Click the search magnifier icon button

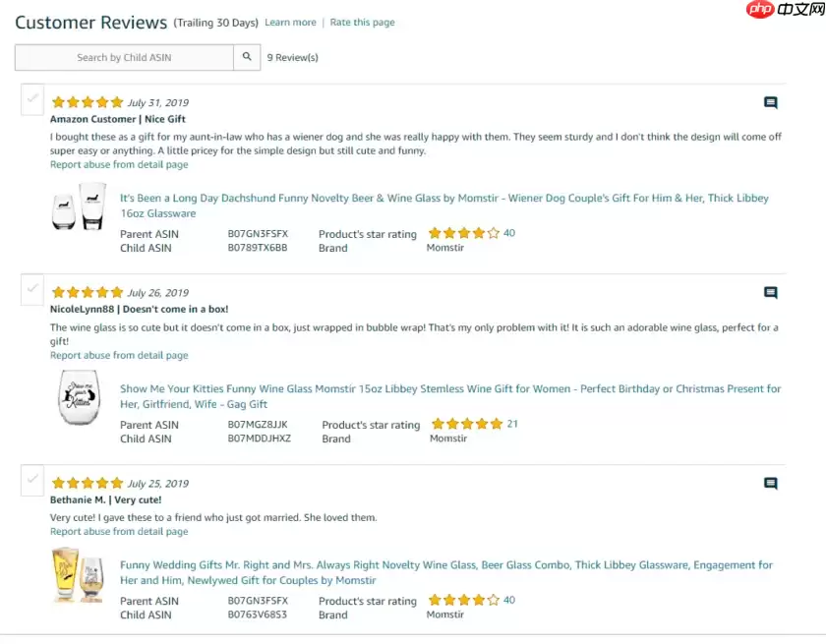[x=248, y=57]
